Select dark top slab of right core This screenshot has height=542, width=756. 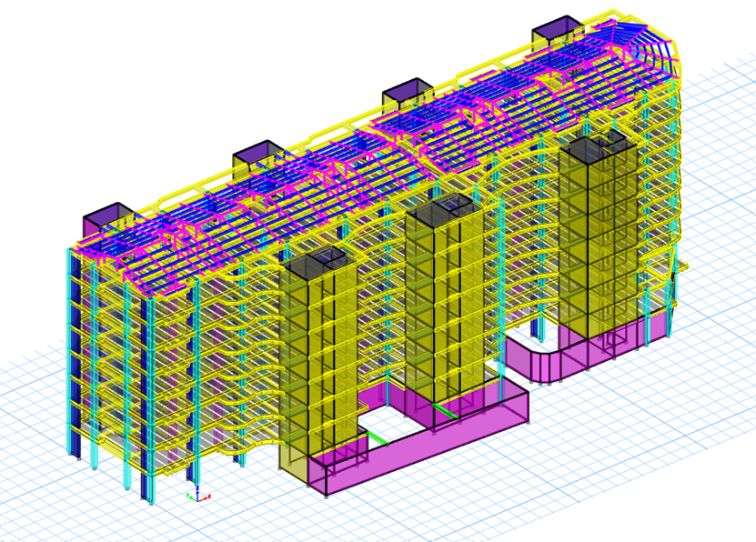click(x=598, y=145)
